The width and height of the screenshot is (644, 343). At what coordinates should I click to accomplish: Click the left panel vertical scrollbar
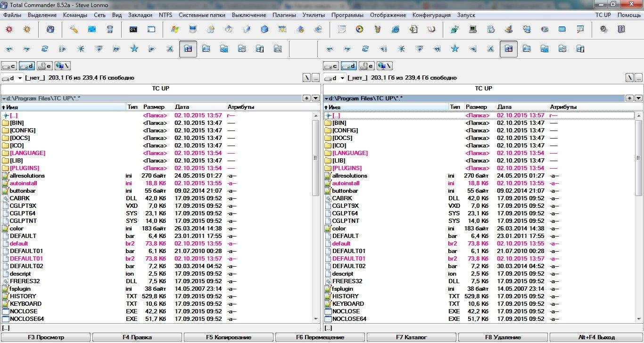[316, 217]
